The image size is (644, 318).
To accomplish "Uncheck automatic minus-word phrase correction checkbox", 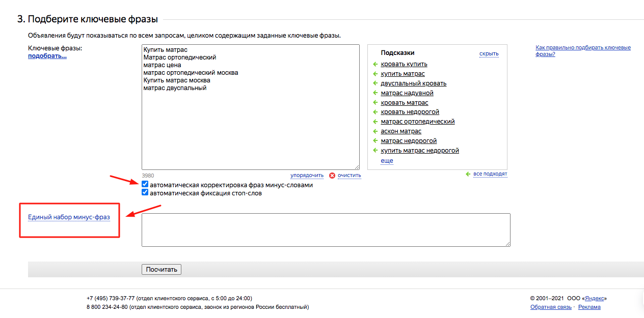I will pos(145,184).
